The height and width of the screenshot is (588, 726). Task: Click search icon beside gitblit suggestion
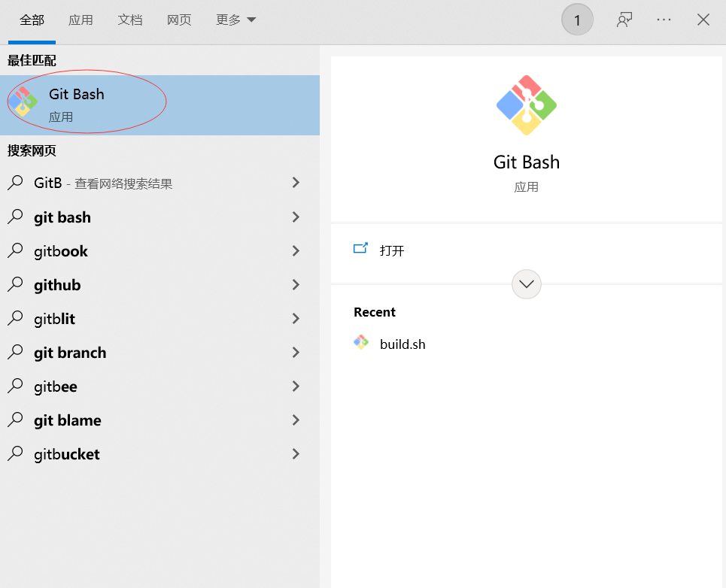15,318
